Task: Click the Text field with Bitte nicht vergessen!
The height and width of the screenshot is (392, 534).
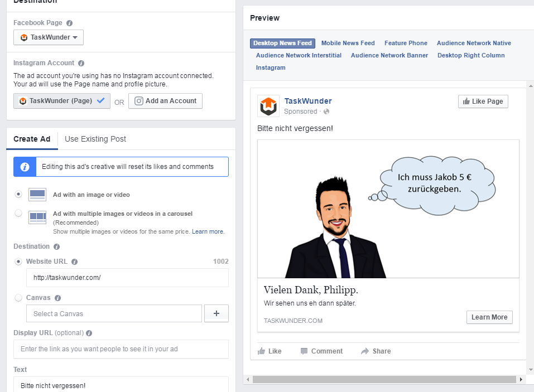Action: point(121,385)
